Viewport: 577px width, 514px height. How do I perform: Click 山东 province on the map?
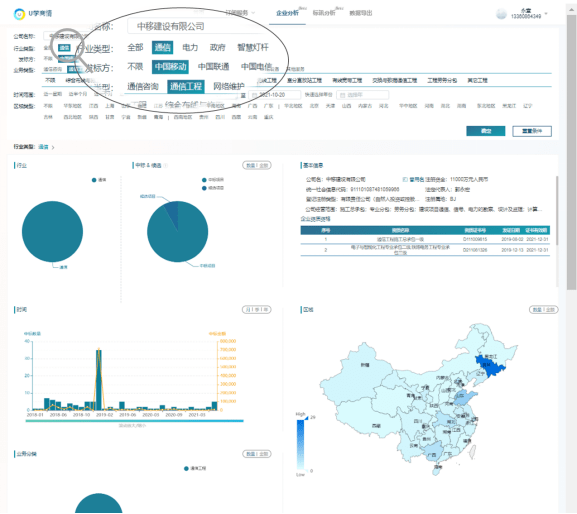(x=464, y=398)
